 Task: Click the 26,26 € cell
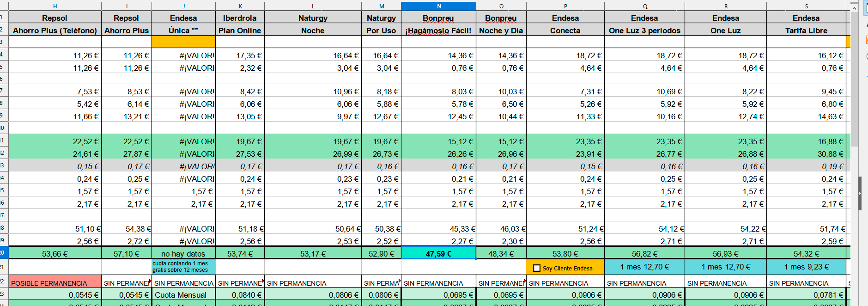(439, 154)
